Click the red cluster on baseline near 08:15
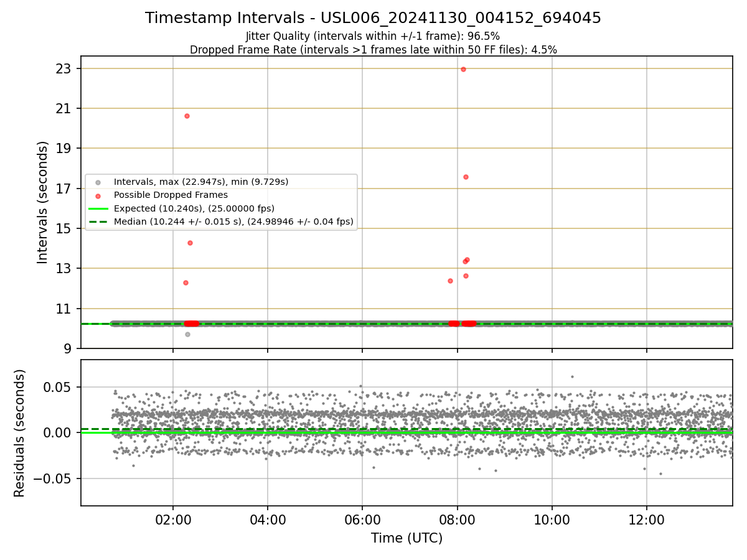The width and height of the screenshot is (747, 560). 469,324
